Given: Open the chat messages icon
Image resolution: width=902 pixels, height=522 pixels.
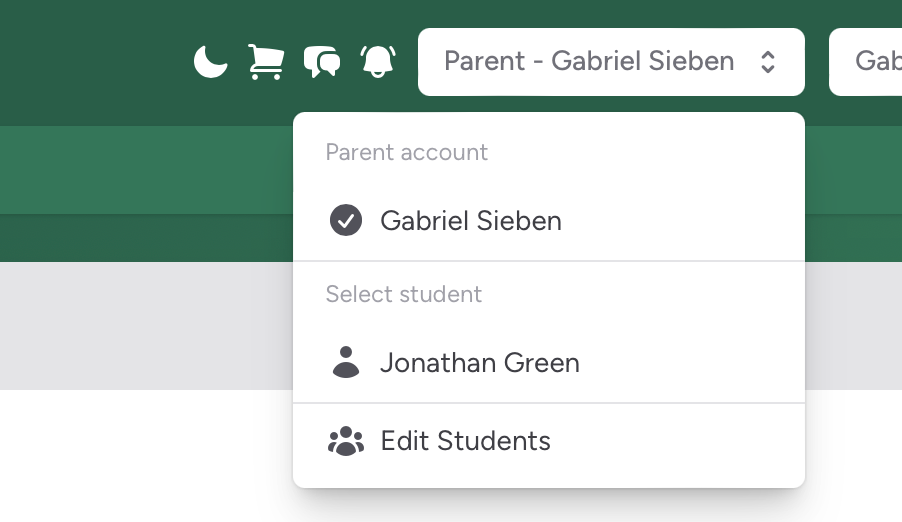Looking at the screenshot, I should [x=322, y=62].
